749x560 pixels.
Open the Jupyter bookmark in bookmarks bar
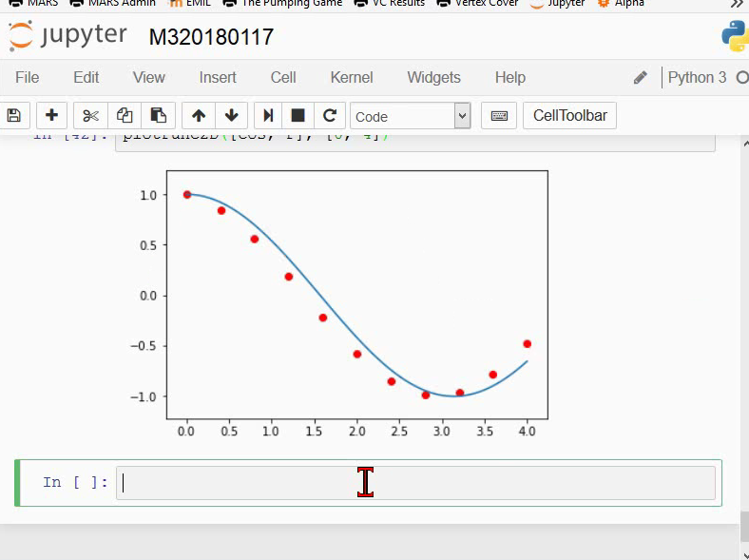coord(558,3)
